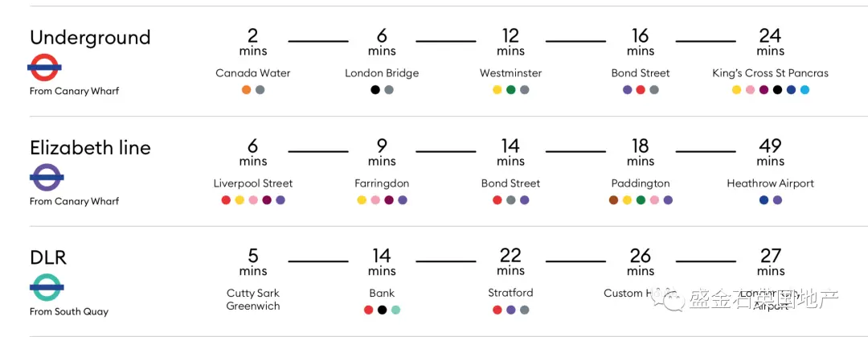Click the Elizabeth line heading

tap(90, 148)
